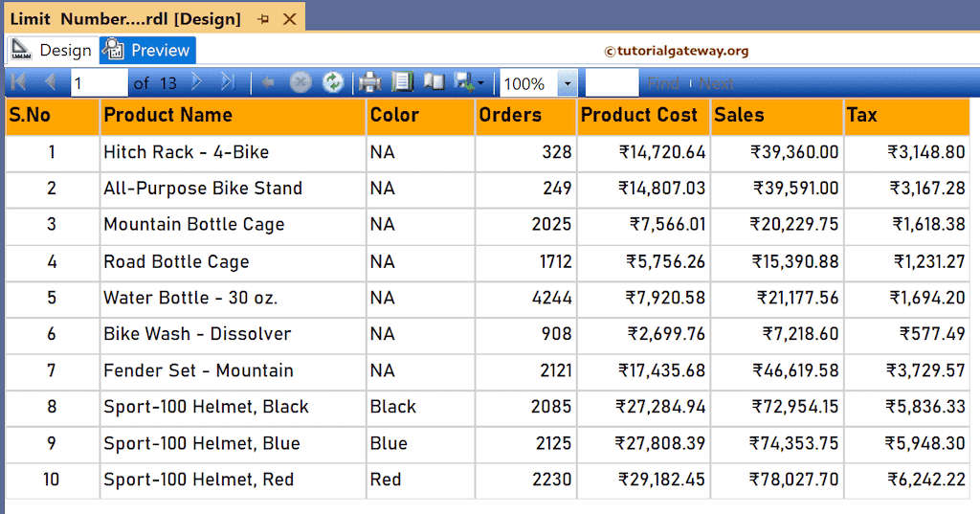Go to first page icon

pos(18,82)
